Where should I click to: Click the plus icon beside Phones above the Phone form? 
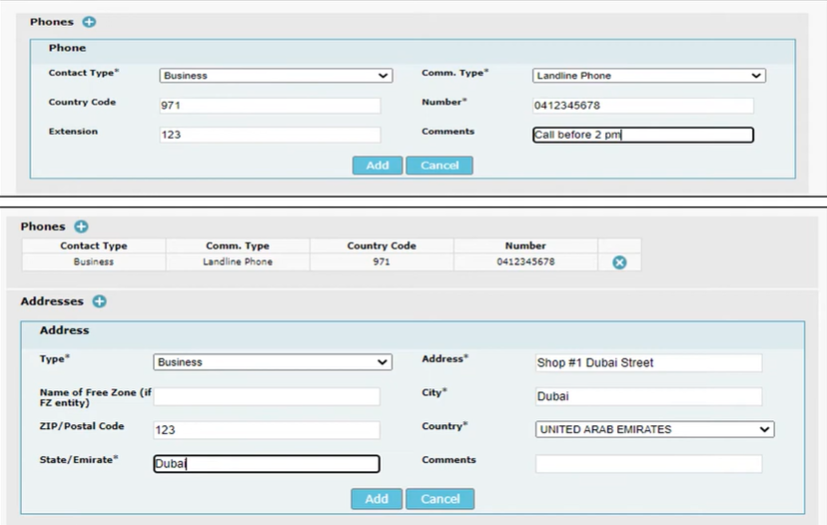click(x=89, y=22)
